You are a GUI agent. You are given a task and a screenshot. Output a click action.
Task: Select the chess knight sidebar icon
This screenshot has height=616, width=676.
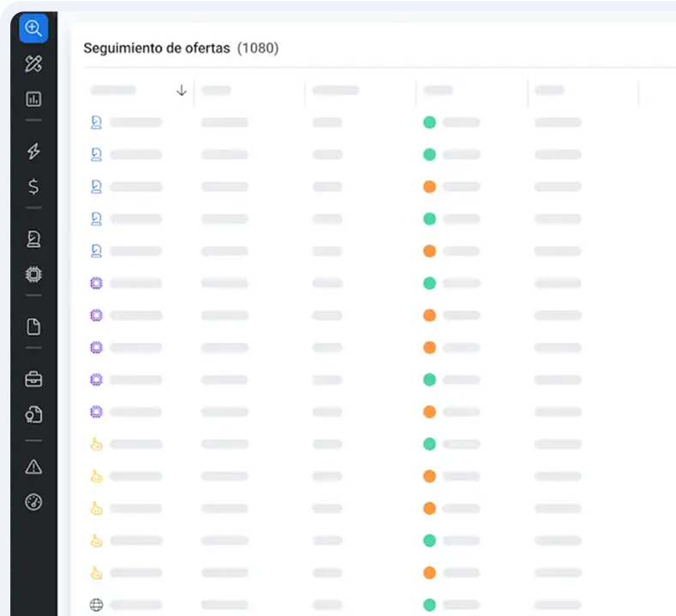pos(33,239)
